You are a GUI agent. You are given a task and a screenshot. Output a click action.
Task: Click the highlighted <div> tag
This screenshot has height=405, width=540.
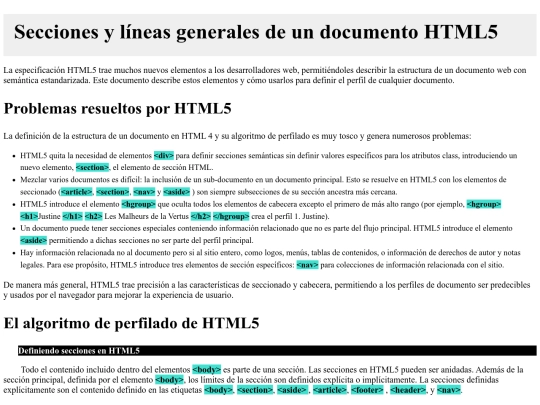tap(164, 156)
